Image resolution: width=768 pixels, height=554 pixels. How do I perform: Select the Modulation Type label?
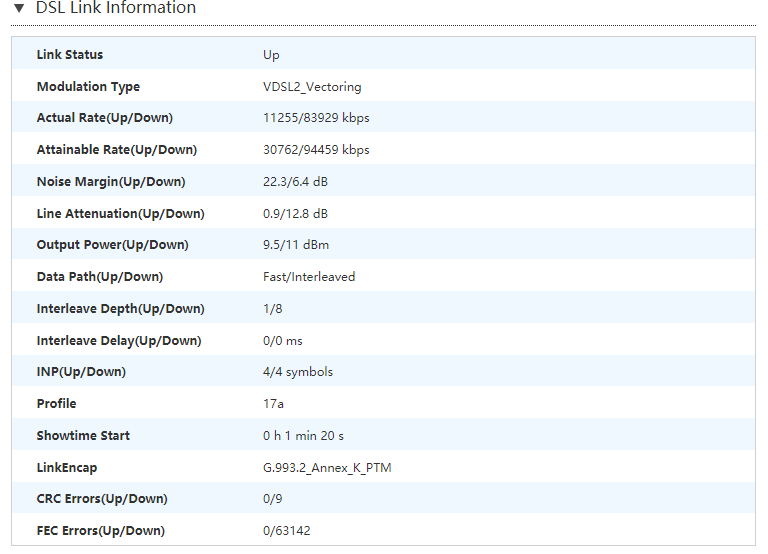[x=88, y=87]
